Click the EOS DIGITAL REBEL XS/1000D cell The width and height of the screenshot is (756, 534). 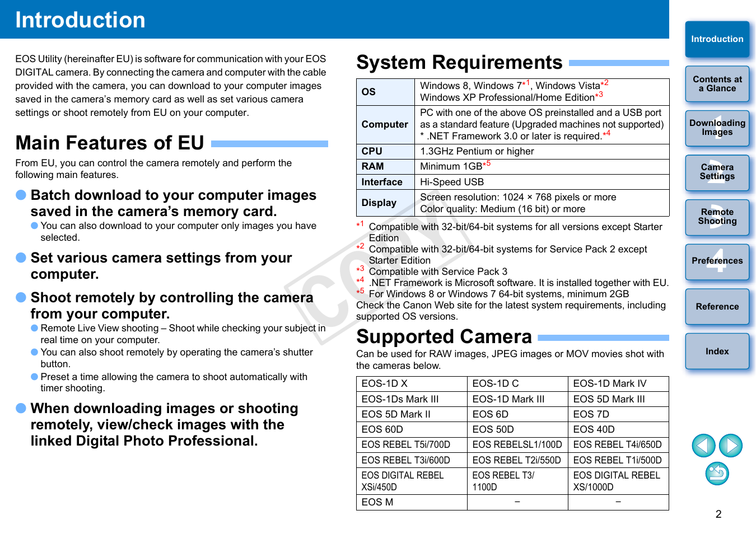618,481
